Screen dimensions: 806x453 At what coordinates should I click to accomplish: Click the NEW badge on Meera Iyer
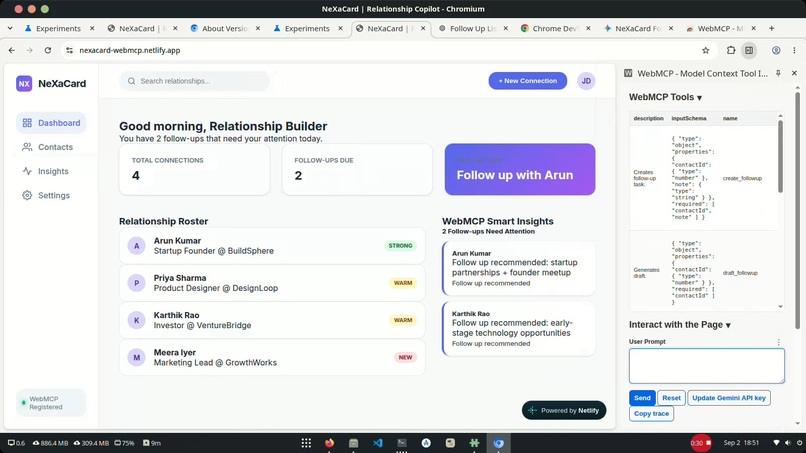pyautogui.click(x=405, y=357)
